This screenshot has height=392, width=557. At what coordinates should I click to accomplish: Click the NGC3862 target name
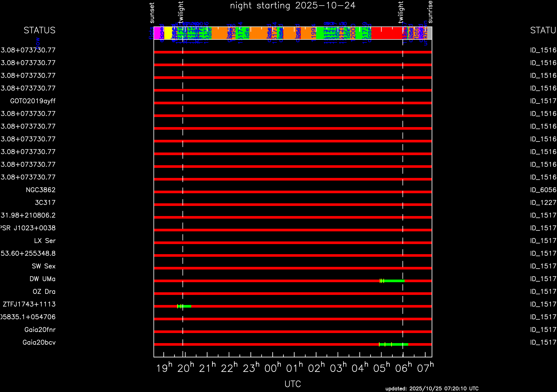[40, 190]
